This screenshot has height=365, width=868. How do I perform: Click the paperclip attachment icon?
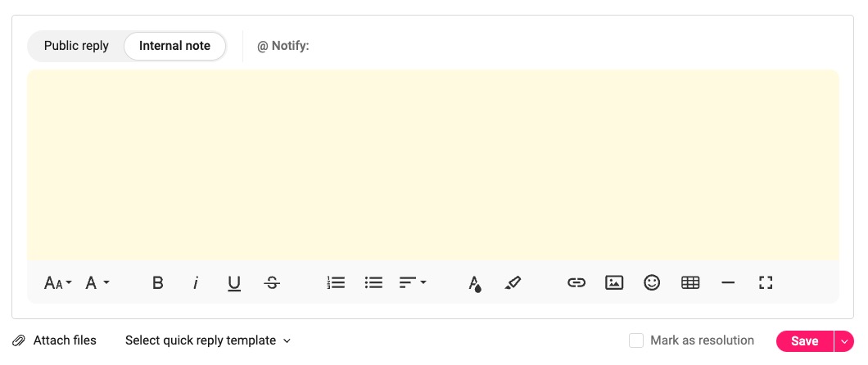[x=19, y=340]
